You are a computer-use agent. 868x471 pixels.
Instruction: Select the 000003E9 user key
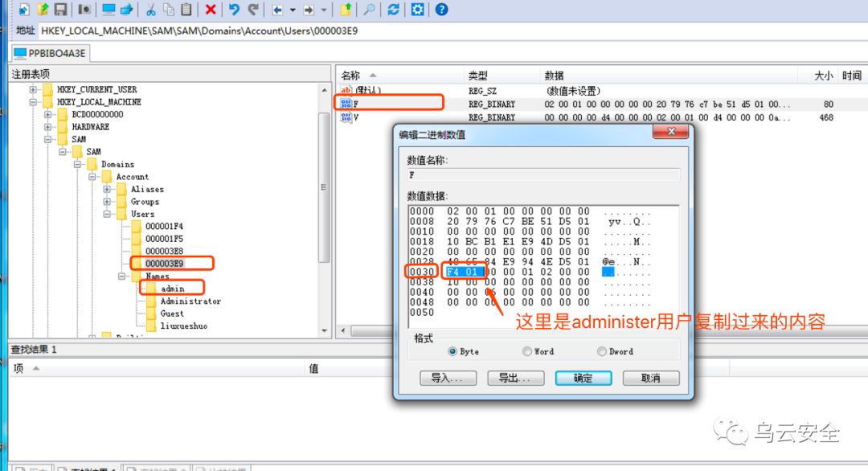pos(165,264)
